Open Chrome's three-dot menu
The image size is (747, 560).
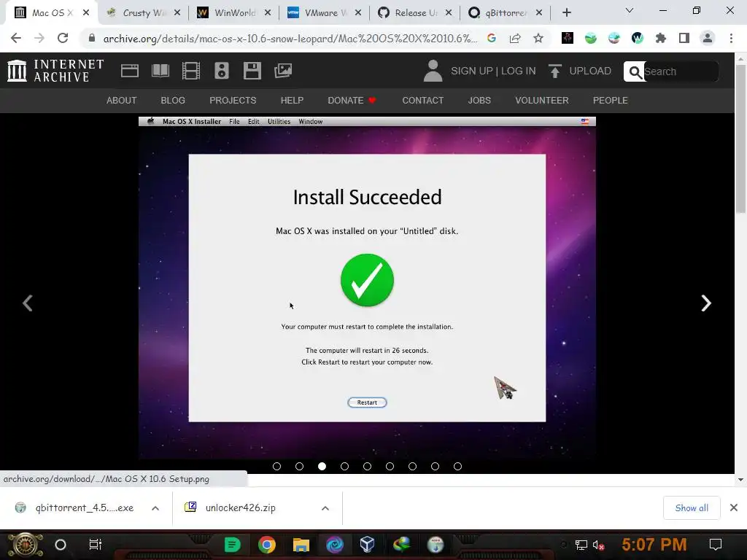(x=731, y=38)
